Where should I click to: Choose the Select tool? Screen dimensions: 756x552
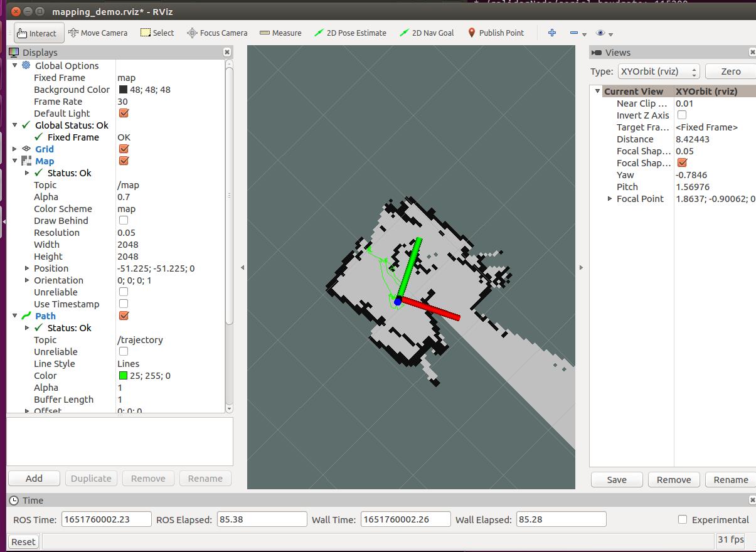coord(157,33)
